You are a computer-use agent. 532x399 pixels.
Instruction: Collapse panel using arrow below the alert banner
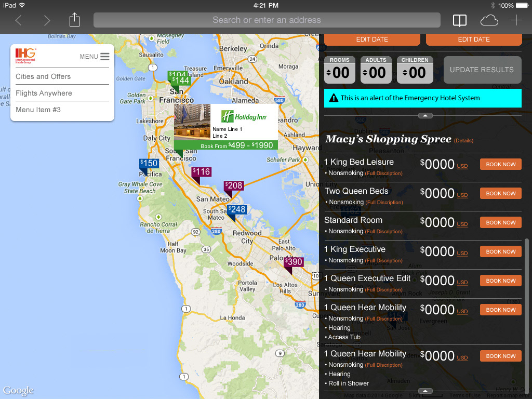pos(425,116)
